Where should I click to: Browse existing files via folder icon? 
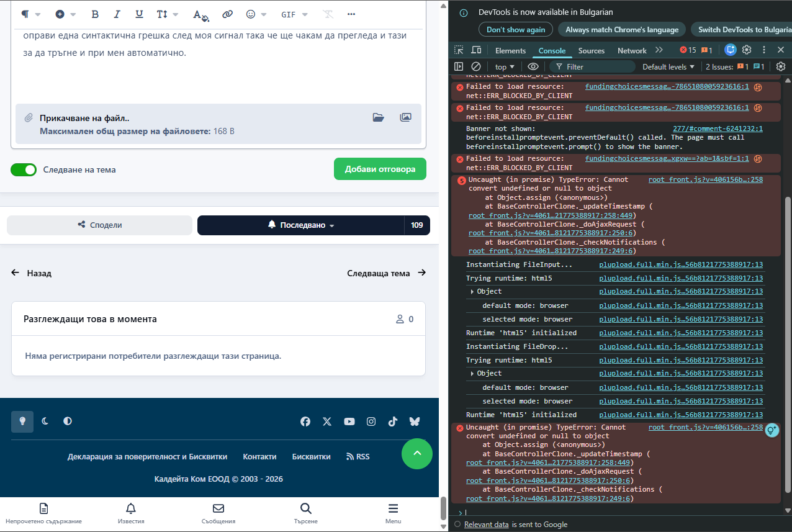[x=378, y=117]
